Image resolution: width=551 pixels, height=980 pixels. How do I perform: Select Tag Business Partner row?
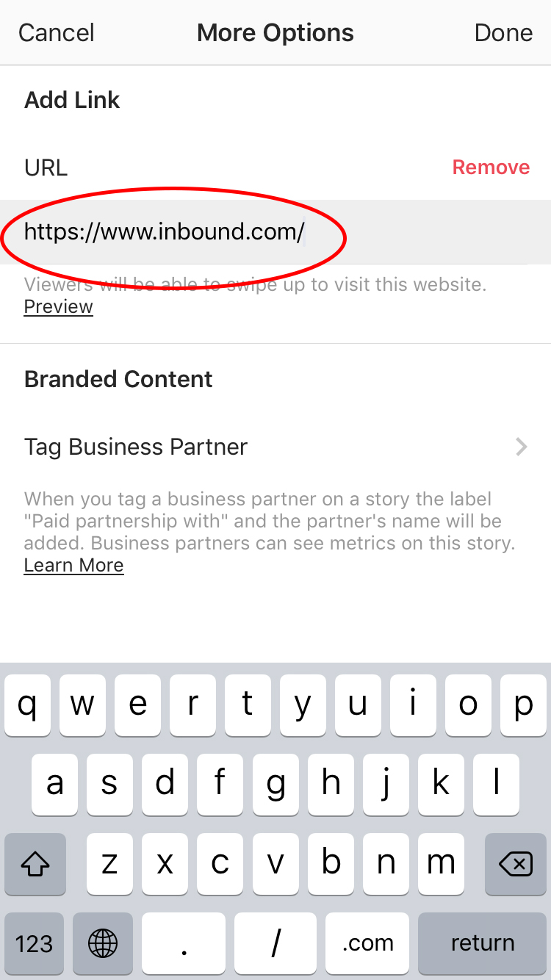275,447
